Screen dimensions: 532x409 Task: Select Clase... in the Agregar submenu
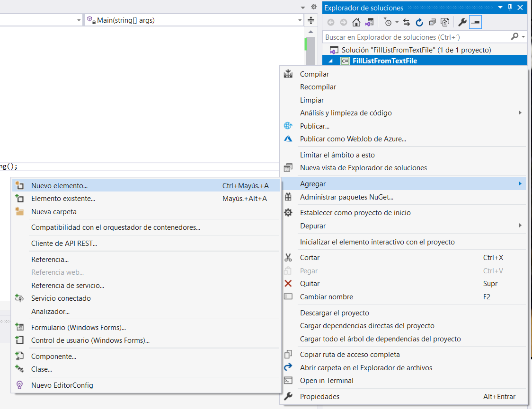point(42,369)
